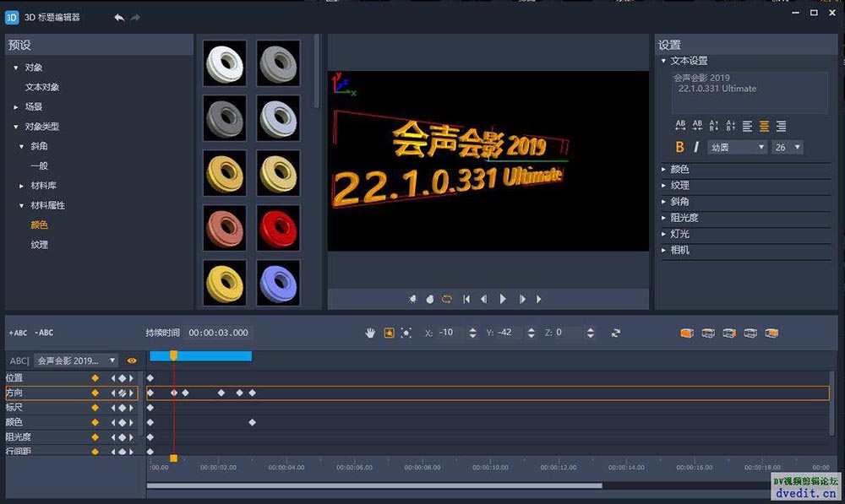Click -ABC to remove text object
Viewport: 845px width, 504px height.
44,333
